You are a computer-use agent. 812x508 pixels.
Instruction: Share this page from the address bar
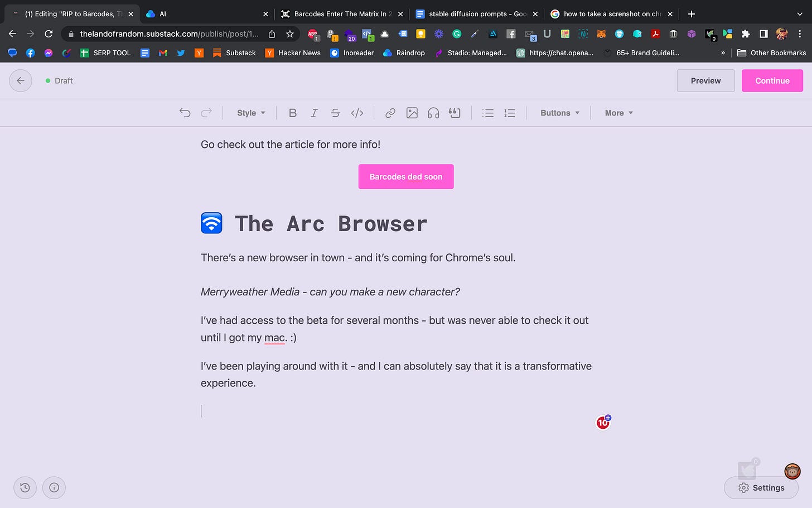(x=272, y=34)
